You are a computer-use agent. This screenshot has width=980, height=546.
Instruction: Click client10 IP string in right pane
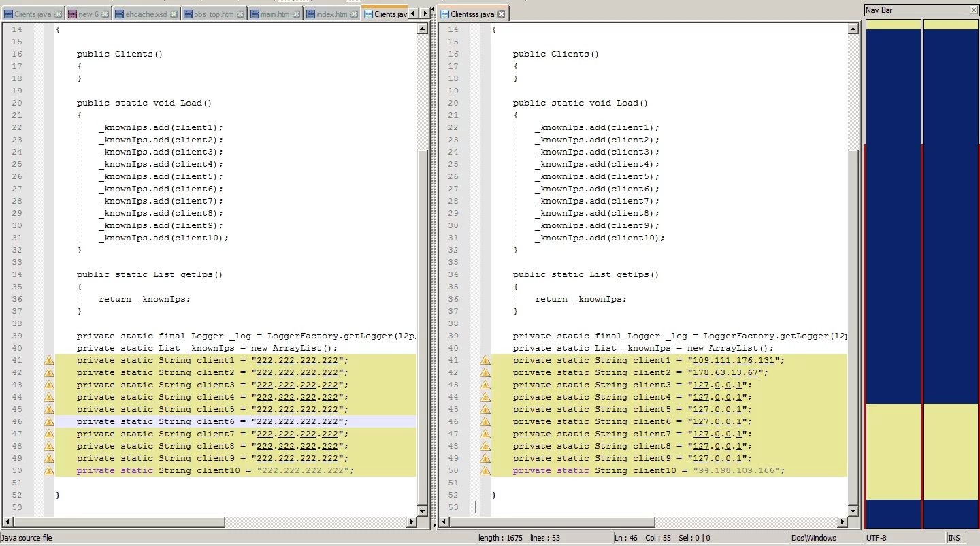point(738,470)
